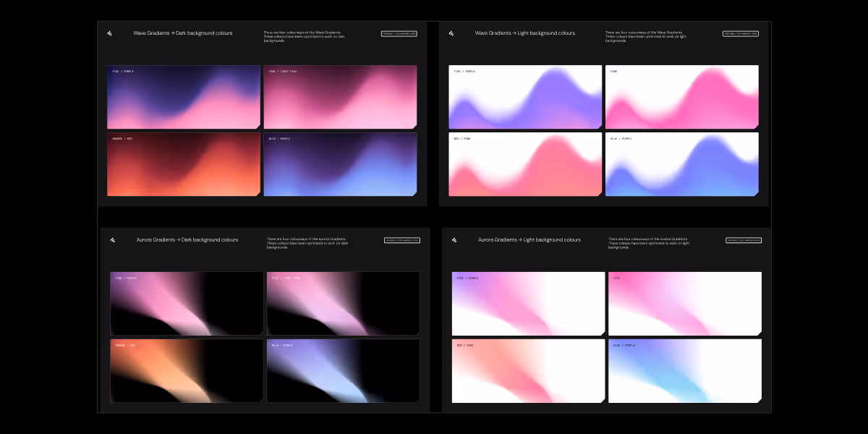Select the PINK / PURPLE aurora gradient on dark background
868x434 pixels.
coord(186,304)
